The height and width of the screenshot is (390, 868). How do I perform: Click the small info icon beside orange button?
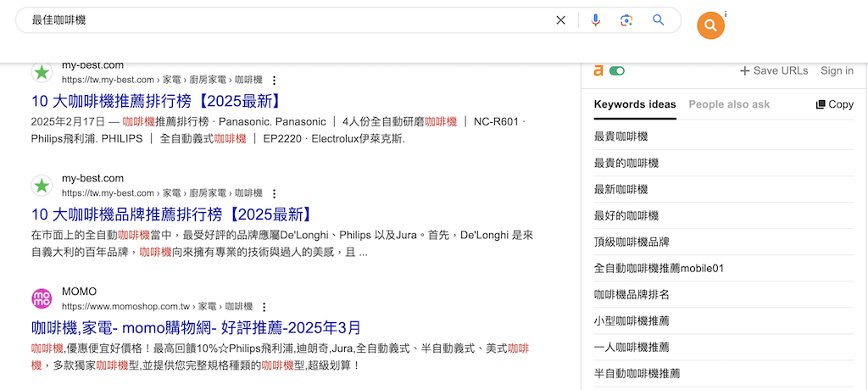(726, 14)
